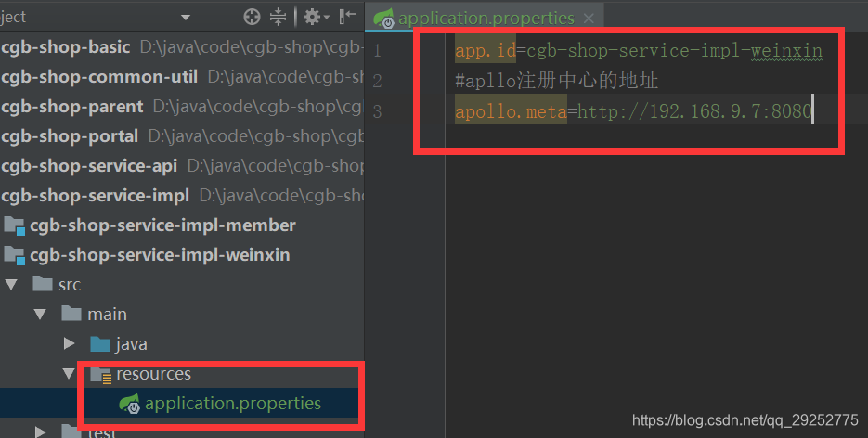
Task: Hide the project tool window
Action: coord(347,17)
